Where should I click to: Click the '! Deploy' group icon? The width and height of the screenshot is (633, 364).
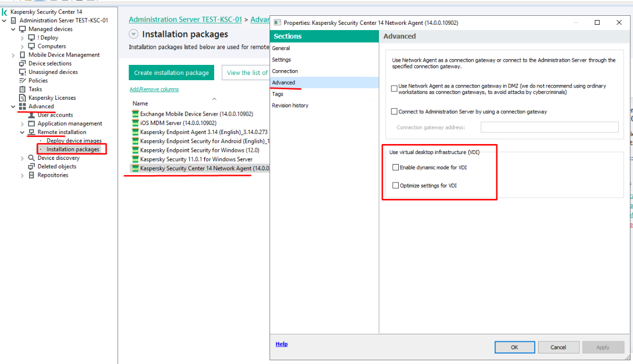pyautogui.click(x=32, y=37)
